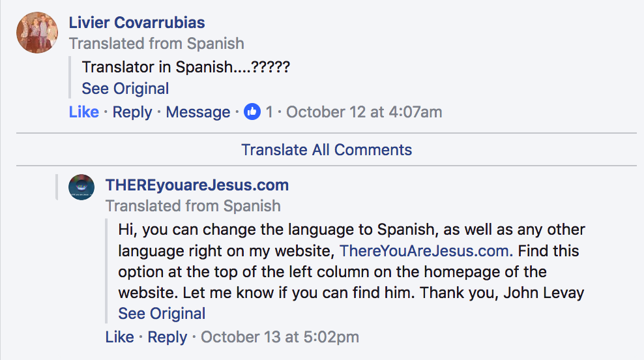Viewport: 644px width, 360px height.
Task: Like Livier Covarrubias's comment
Action: (x=83, y=112)
